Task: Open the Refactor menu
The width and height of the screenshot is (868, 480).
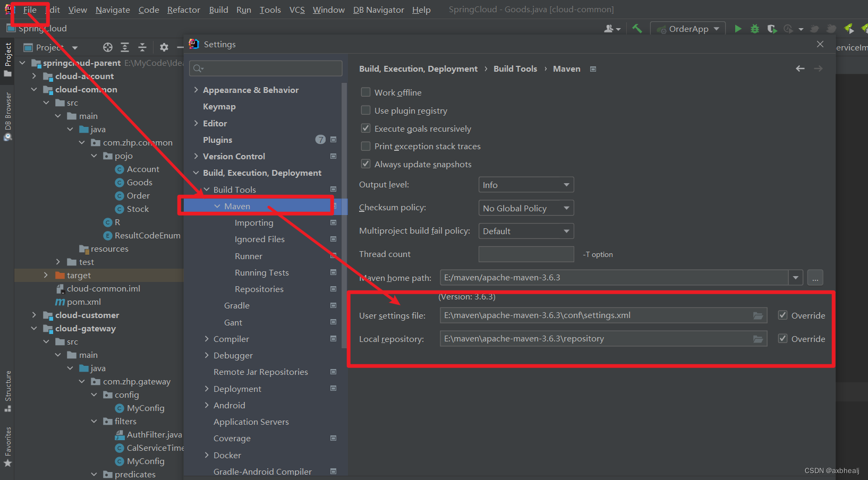Action: 184,10
